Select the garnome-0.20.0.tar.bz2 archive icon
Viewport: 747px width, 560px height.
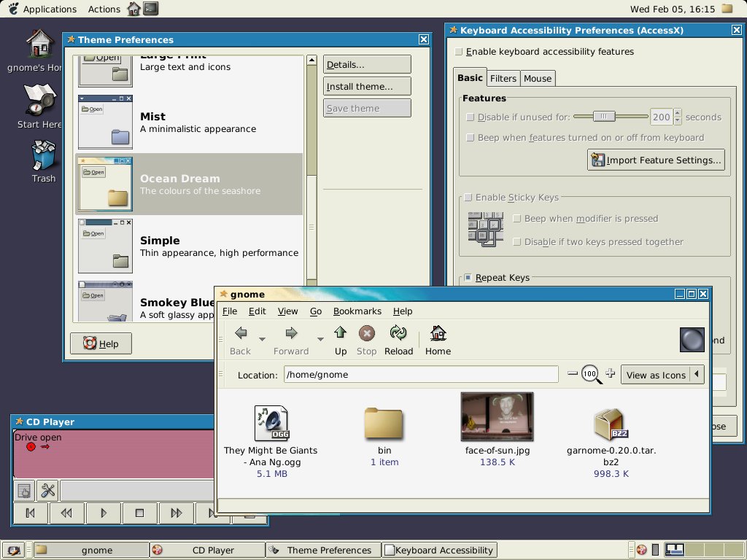tap(611, 424)
